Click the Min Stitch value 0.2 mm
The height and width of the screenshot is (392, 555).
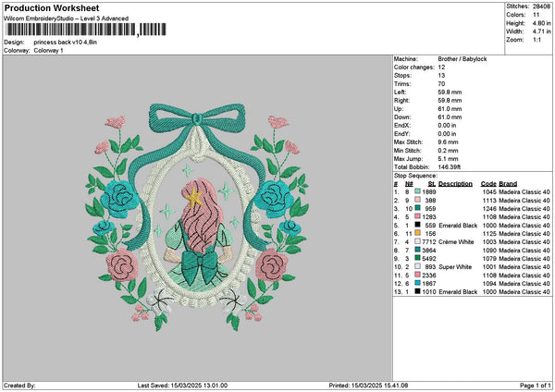click(x=448, y=151)
